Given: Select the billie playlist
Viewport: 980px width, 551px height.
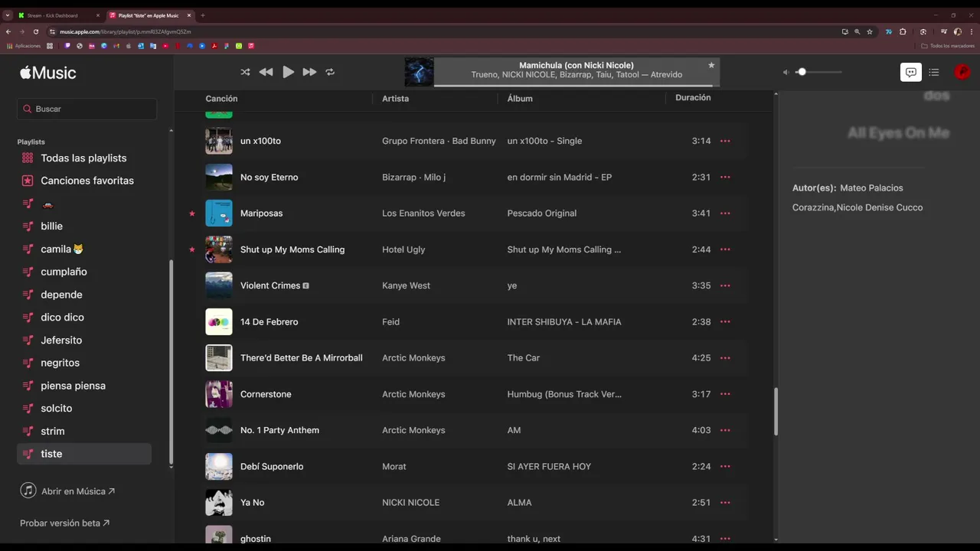Looking at the screenshot, I should [x=83, y=227].
